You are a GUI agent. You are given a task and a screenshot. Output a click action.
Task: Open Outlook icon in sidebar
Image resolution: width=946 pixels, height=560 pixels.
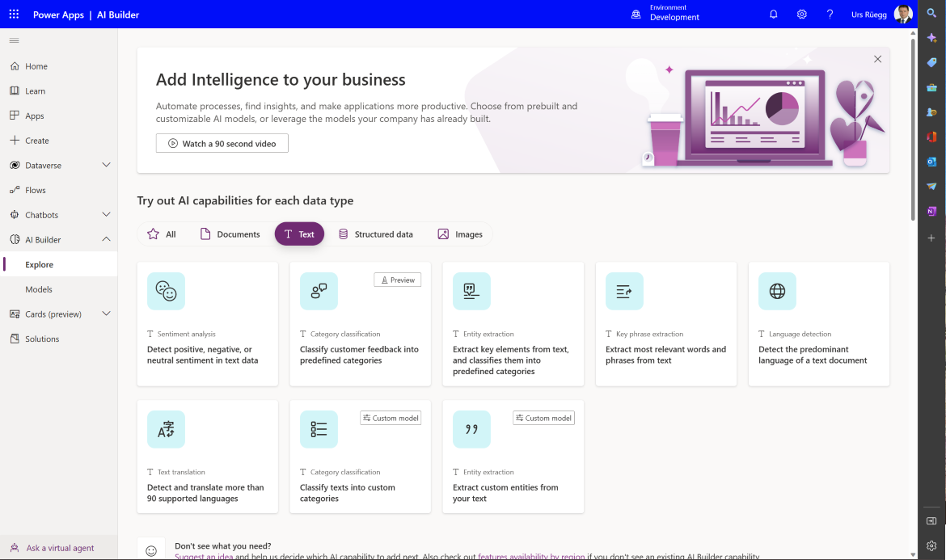point(931,162)
